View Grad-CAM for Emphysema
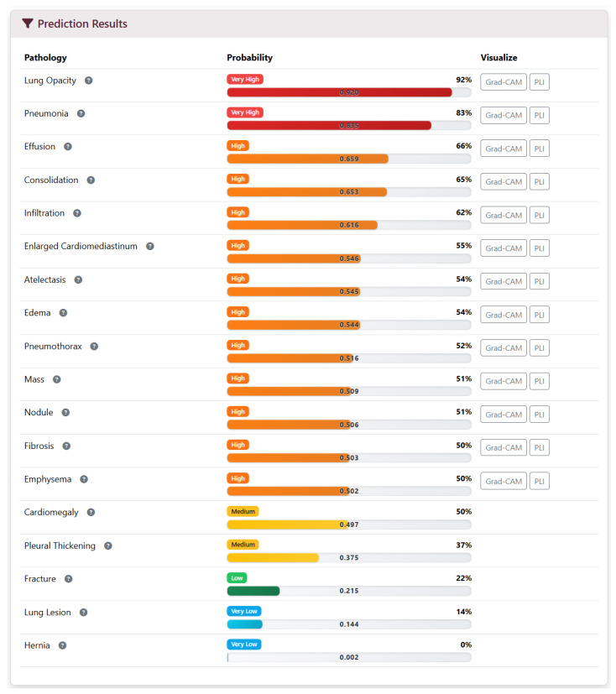The width and height of the screenshot is (616, 694). (x=504, y=482)
